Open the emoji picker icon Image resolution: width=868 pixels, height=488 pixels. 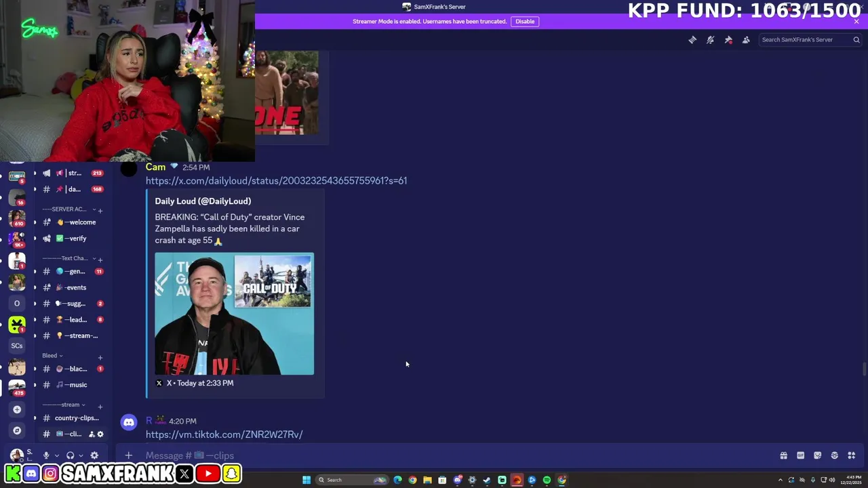click(834, 455)
